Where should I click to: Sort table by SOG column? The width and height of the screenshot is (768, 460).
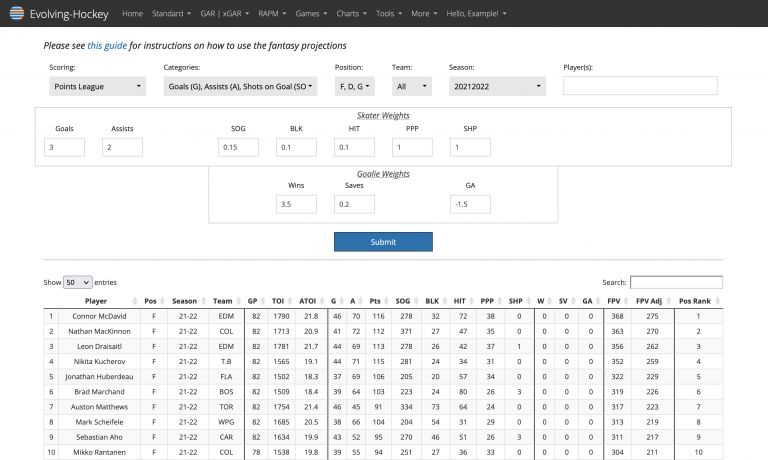404,301
